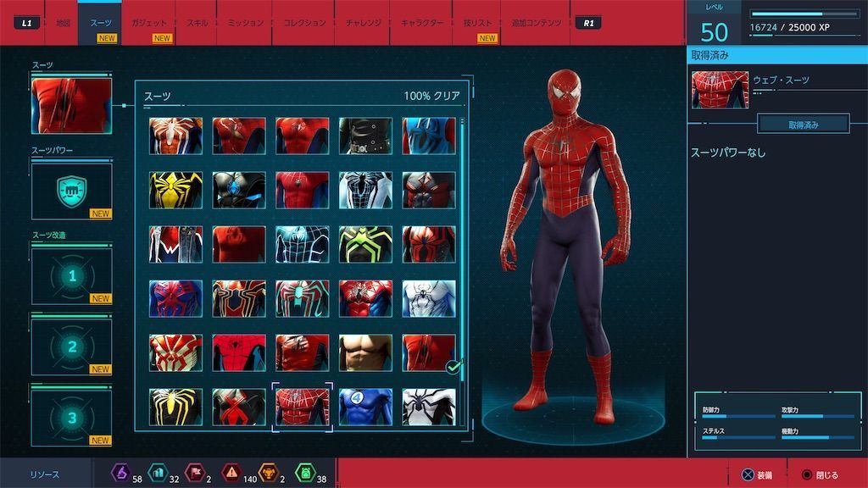Select the blue hooded Scarlet Spider suit

[429, 136]
